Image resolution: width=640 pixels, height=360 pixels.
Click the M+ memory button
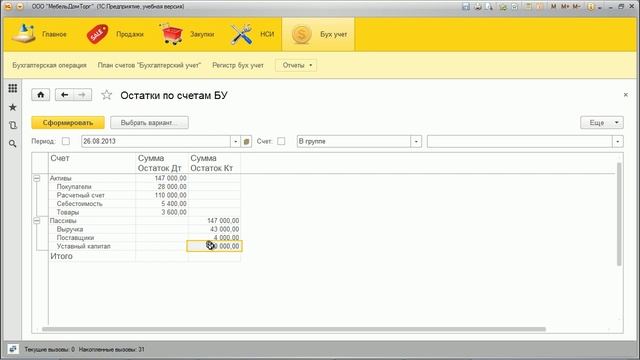tap(565, 7)
